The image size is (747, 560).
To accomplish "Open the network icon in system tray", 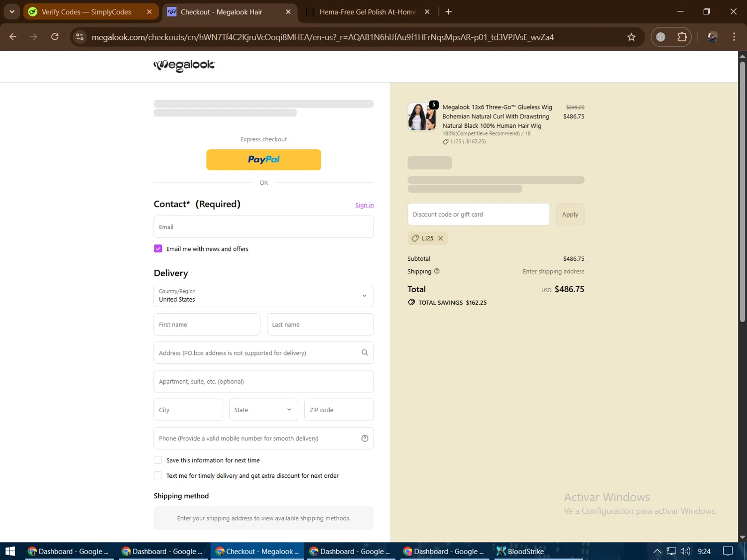I will coord(671,551).
